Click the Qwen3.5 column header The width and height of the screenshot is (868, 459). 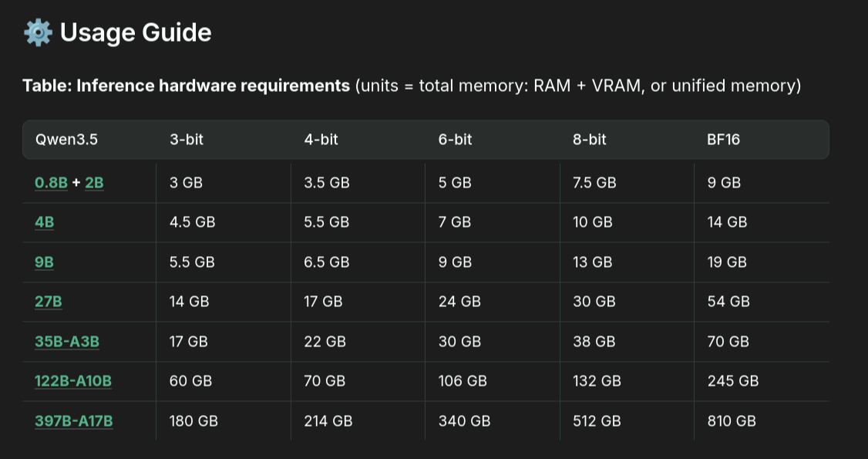pos(66,140)
